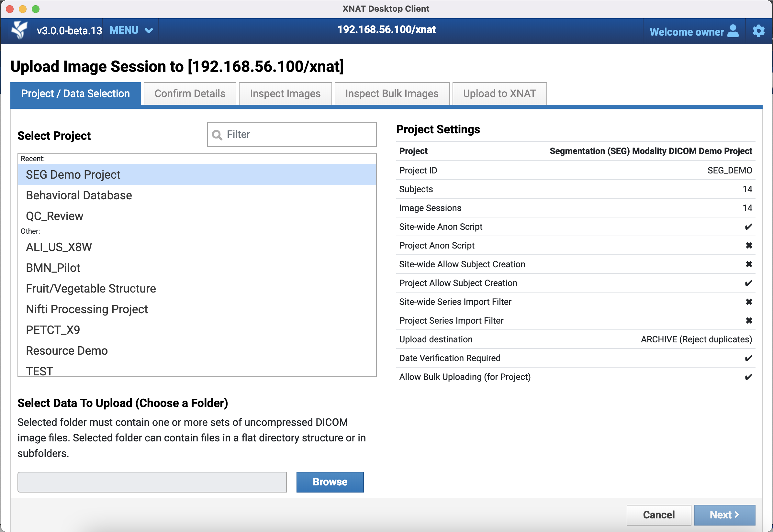This screenshot has height=532, width=773.
Task: Proceed with the Next button
Action: [724, 515]
